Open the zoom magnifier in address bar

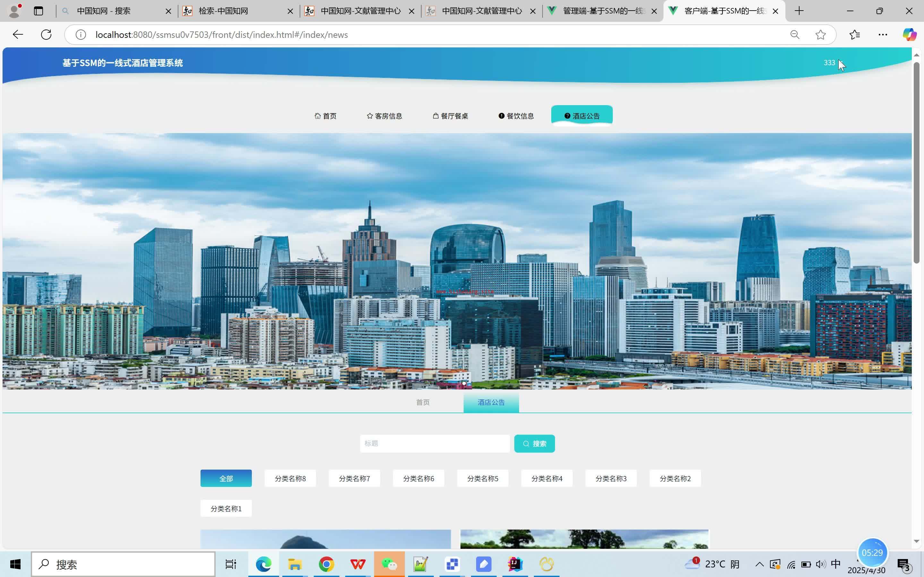(x=795, y=35)
